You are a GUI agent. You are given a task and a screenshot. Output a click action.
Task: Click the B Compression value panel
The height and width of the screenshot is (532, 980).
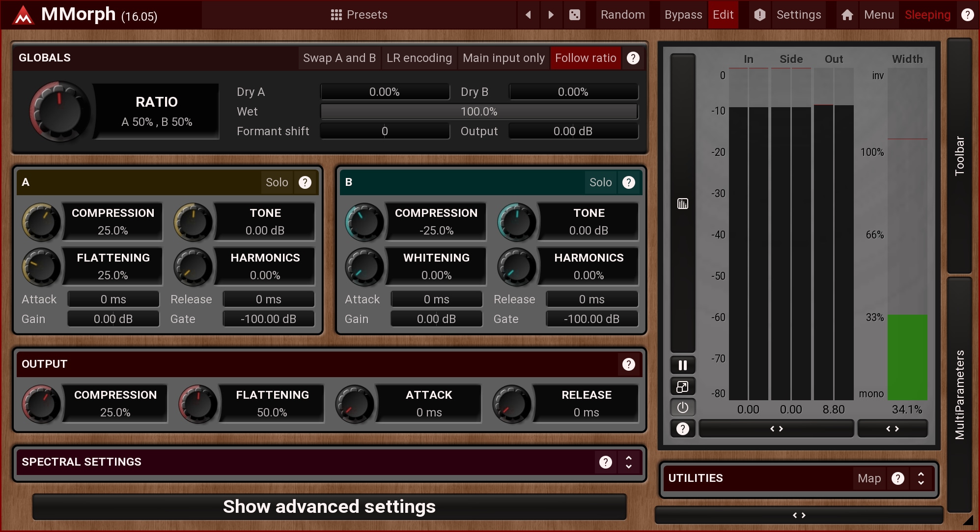click(436, 222)
